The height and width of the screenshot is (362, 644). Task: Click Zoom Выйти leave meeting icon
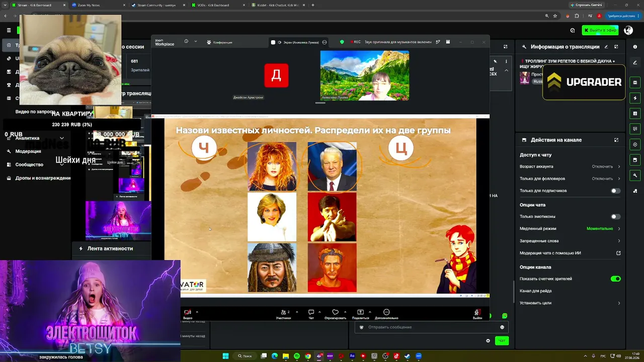(x=477, y=312)
